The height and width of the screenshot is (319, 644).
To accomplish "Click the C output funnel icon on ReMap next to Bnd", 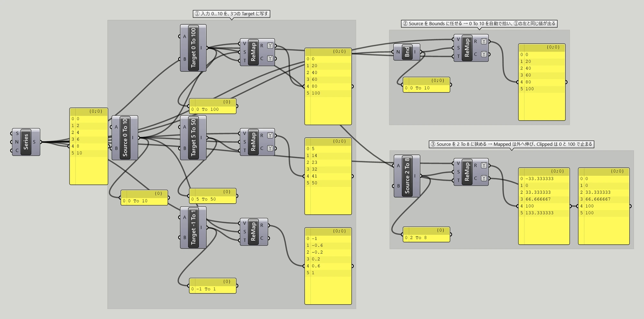I will (484, 54).
